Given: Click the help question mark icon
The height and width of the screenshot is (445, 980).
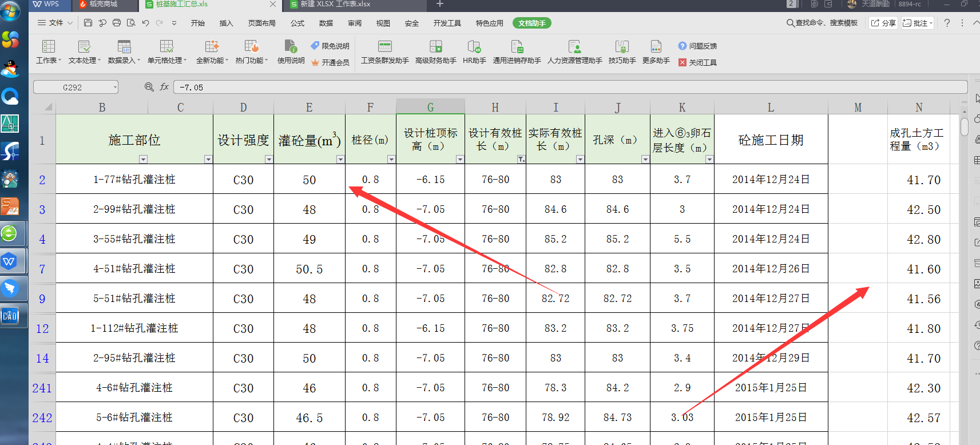Looking at the screenshot, I should coord(947,23).
